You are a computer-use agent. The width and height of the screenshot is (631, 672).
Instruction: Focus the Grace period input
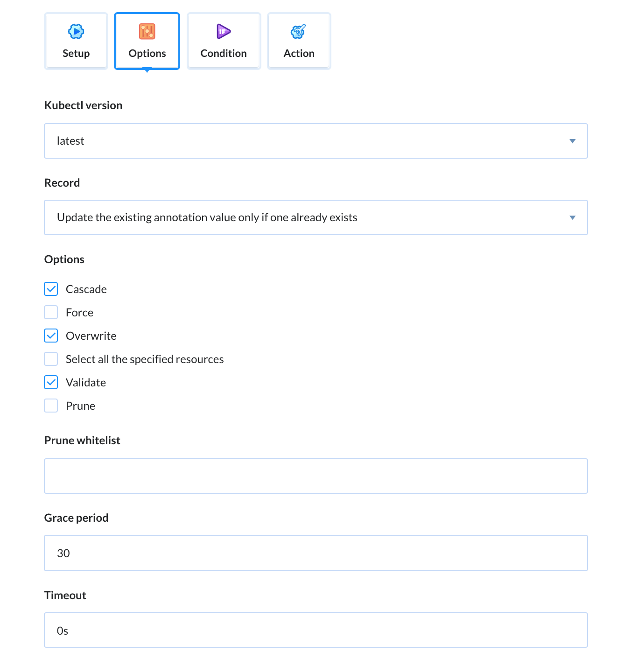coord(316,553)
